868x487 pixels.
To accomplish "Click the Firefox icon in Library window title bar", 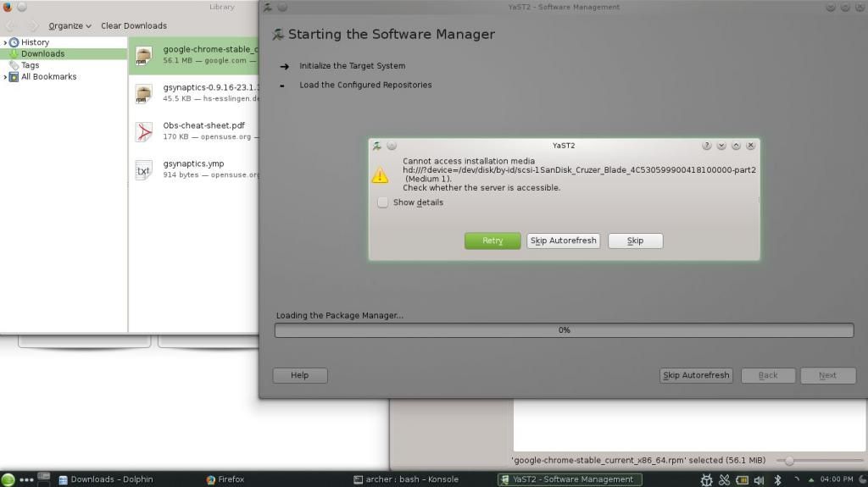I will [x=7, y=7].
